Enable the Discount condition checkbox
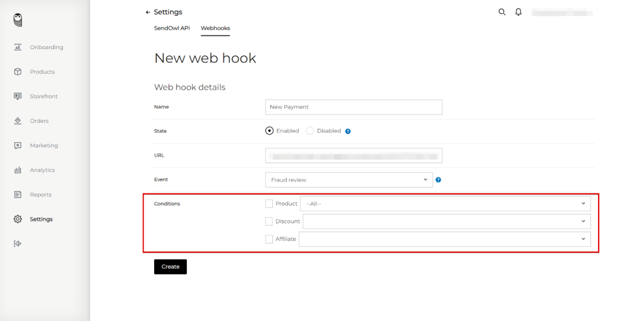644x321 pixels. pos(269,221)
